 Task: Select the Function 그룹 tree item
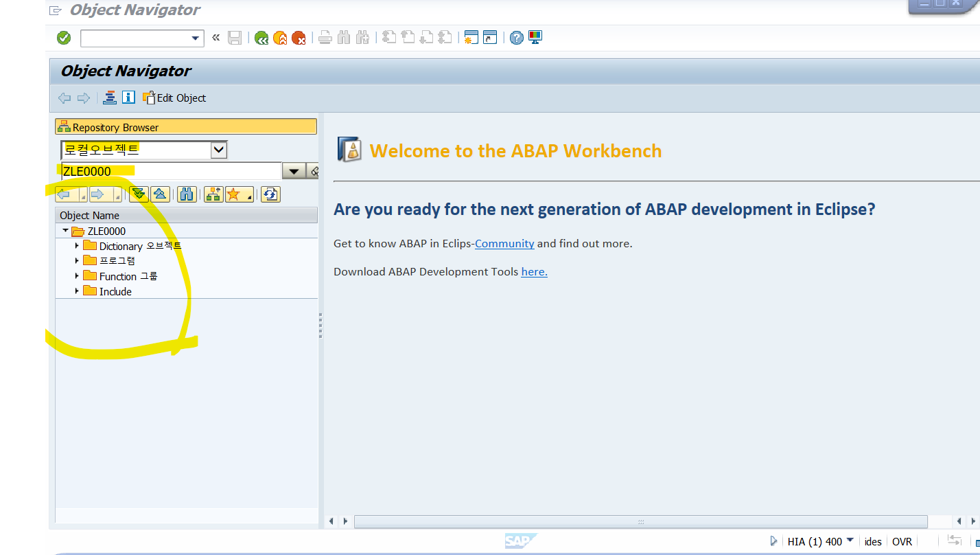point(128,276)
